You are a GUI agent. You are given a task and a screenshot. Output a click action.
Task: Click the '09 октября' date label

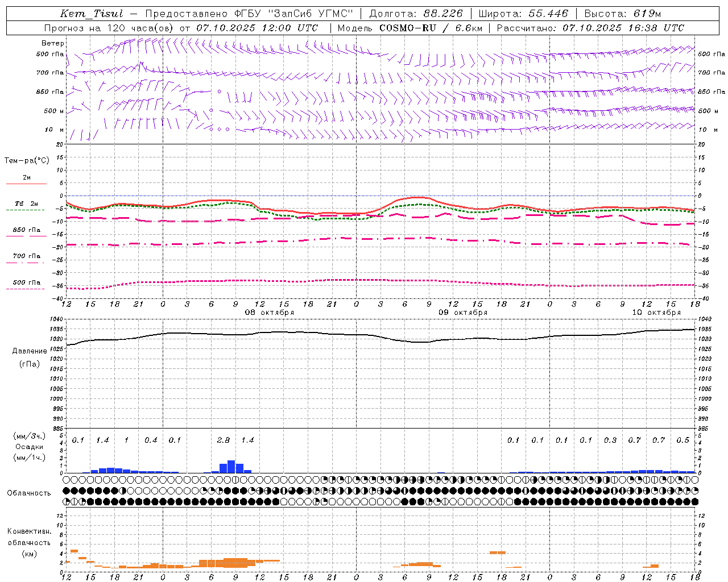pyautogui.click(x=463, y=313)
